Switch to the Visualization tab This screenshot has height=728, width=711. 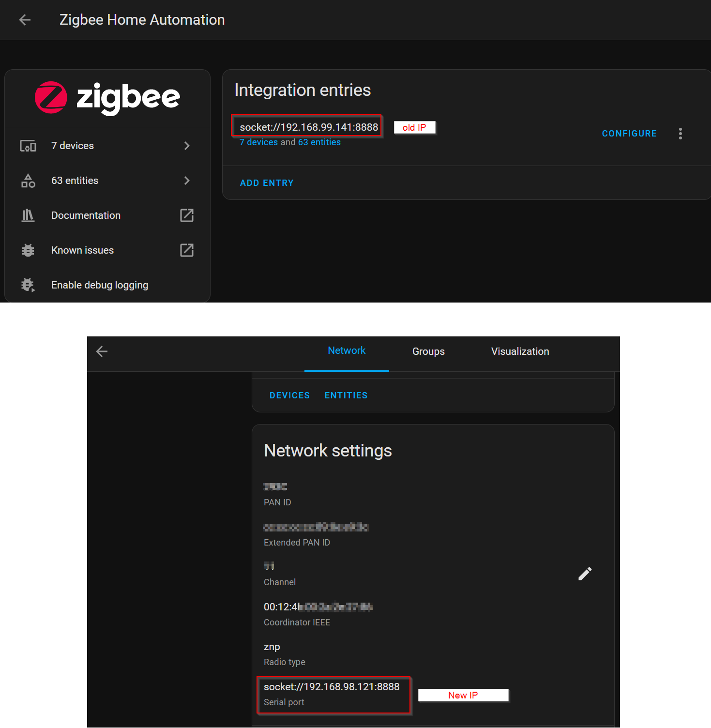520,351
